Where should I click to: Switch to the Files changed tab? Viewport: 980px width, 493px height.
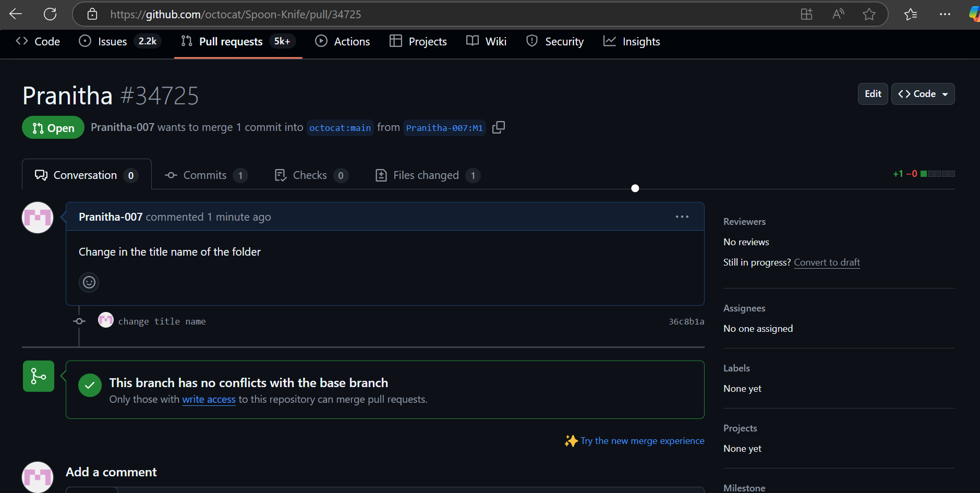[427, 175]
